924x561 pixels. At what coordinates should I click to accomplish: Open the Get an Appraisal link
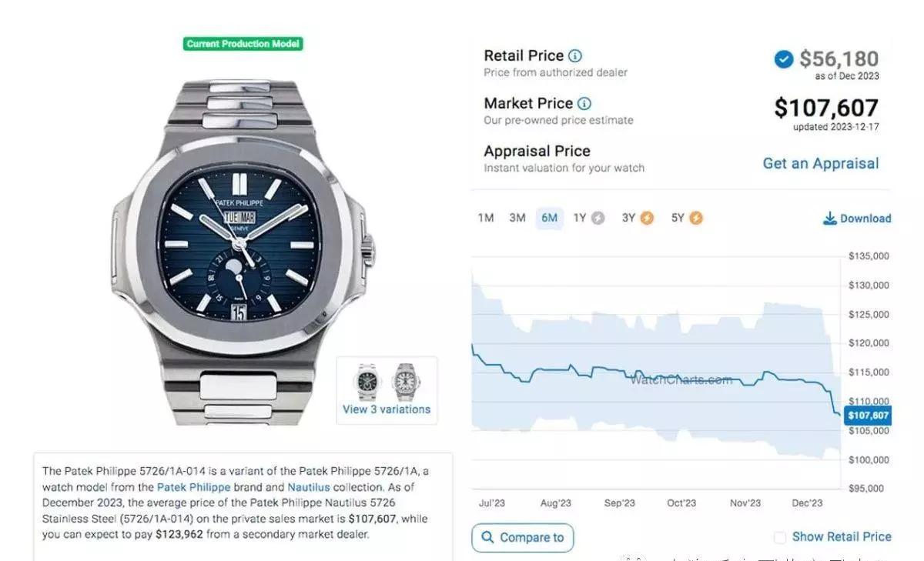tap(820, 163)
